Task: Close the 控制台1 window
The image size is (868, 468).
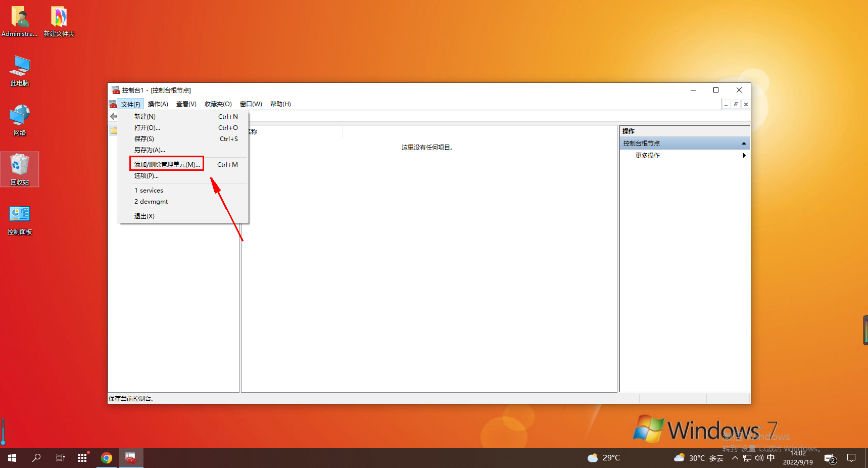Action: pyautogui.click(x=739, y=90)
